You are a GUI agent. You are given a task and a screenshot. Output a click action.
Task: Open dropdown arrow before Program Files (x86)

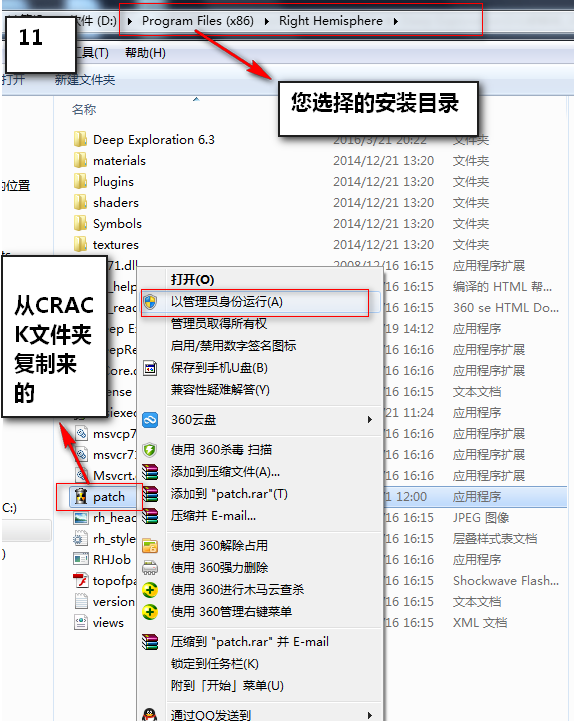tap(130, 21)
